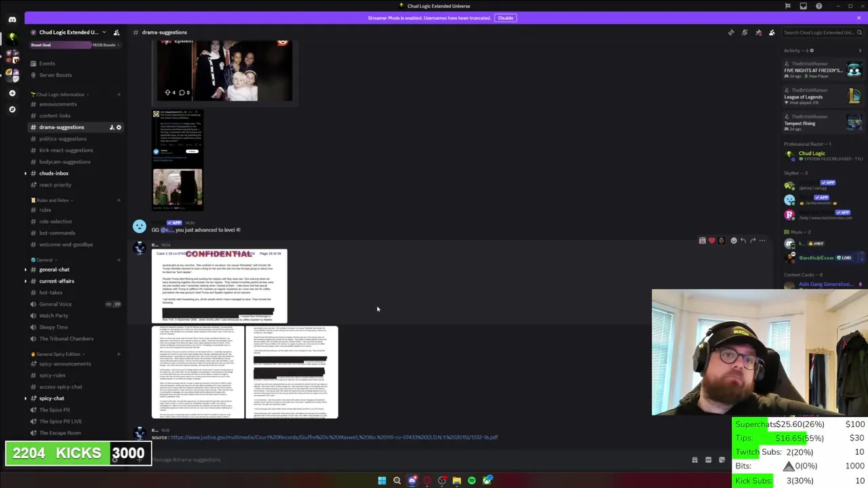Open drama-suggestions channel settings gear
Screen dimensions: 868x488
(119, 127)
